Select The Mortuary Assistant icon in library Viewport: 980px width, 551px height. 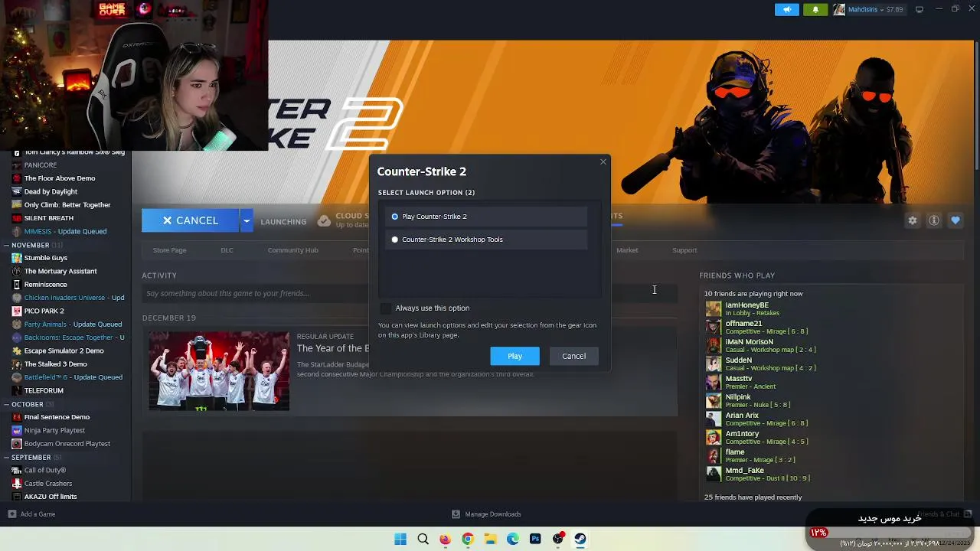(17, 271)
